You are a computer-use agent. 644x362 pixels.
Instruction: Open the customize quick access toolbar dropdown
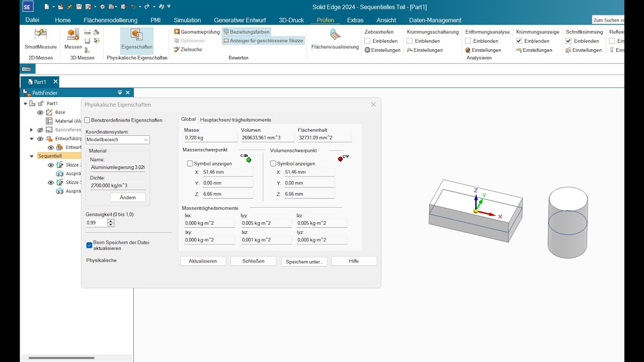[x=169, y=7]
